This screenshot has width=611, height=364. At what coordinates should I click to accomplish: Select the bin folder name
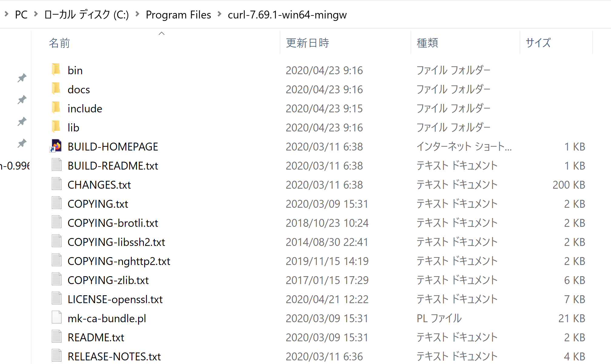click(x=75, y=70)
